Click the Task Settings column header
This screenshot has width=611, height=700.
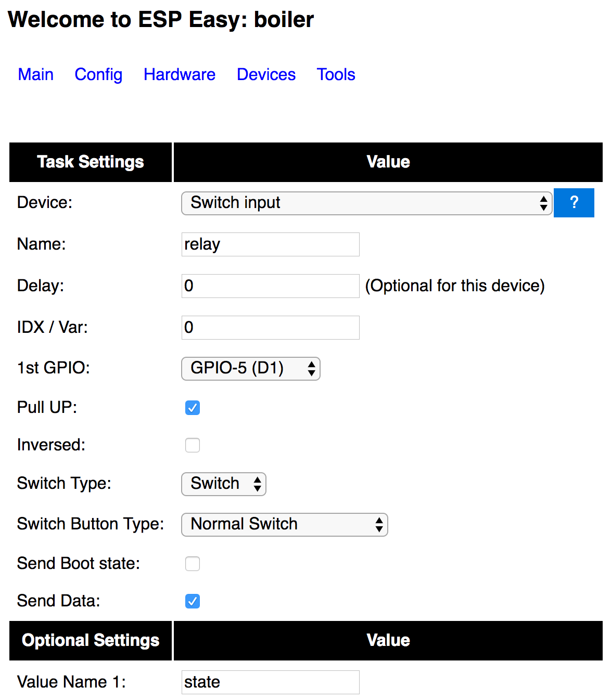point(91,162)
